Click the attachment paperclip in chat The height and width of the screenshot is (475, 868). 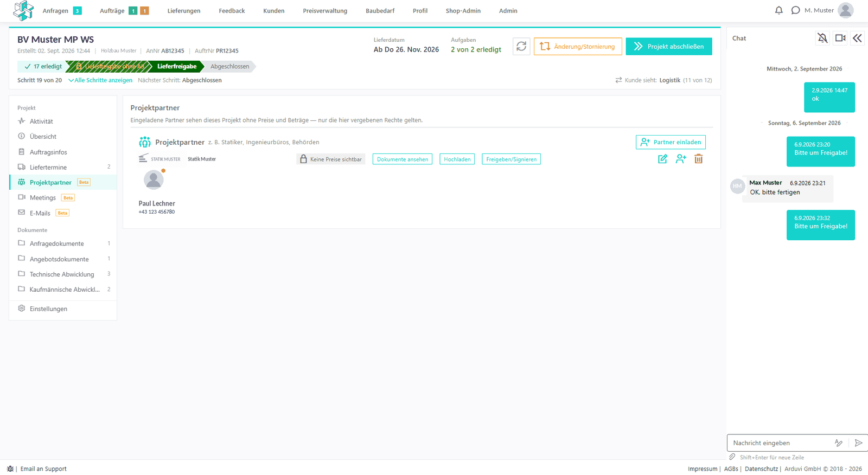pyautogui.click(x=732, y=457)
